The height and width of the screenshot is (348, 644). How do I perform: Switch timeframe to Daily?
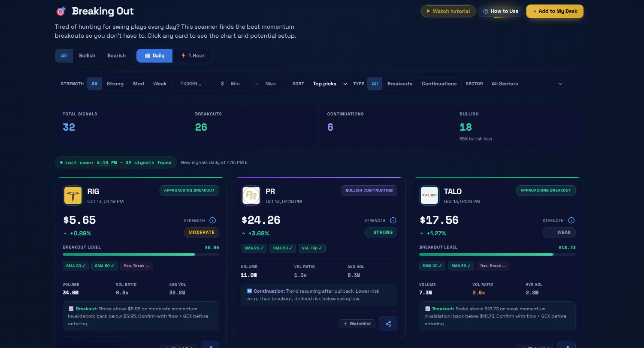tap(154, 56)
